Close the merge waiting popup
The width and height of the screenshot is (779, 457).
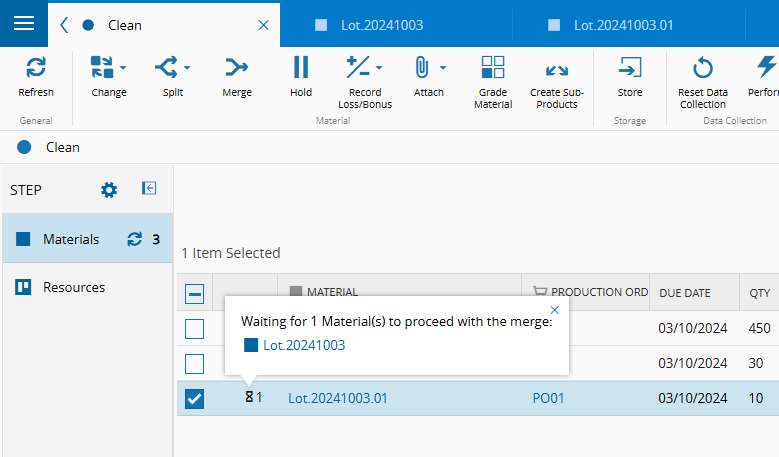555,310
